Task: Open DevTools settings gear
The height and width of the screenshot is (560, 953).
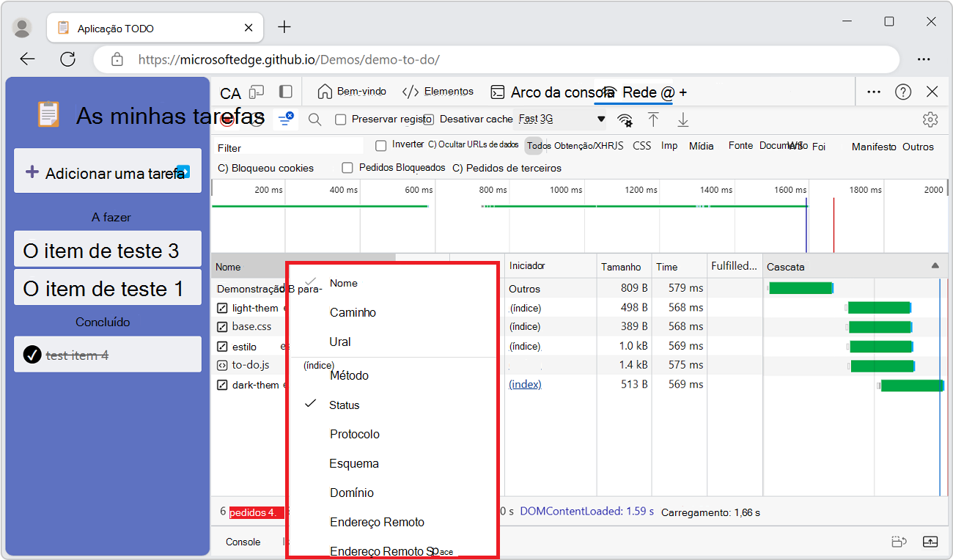Action: point(930,119)
